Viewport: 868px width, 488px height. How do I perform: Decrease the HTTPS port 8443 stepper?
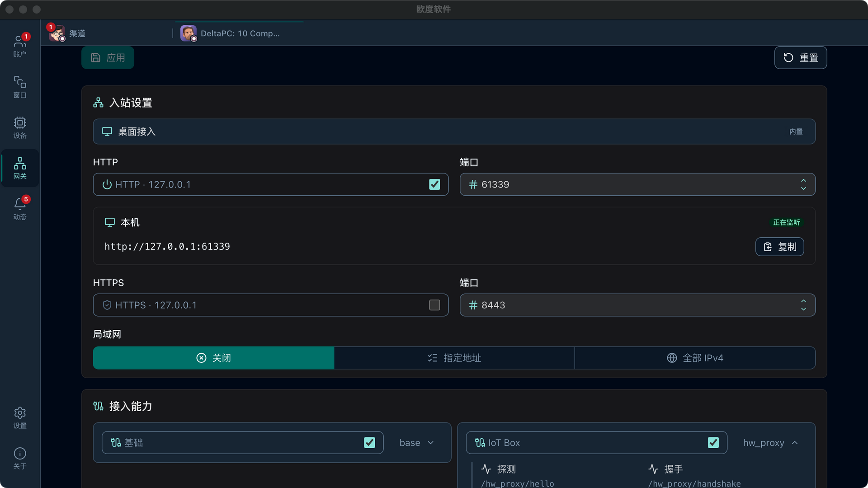(x=803, y=309)
